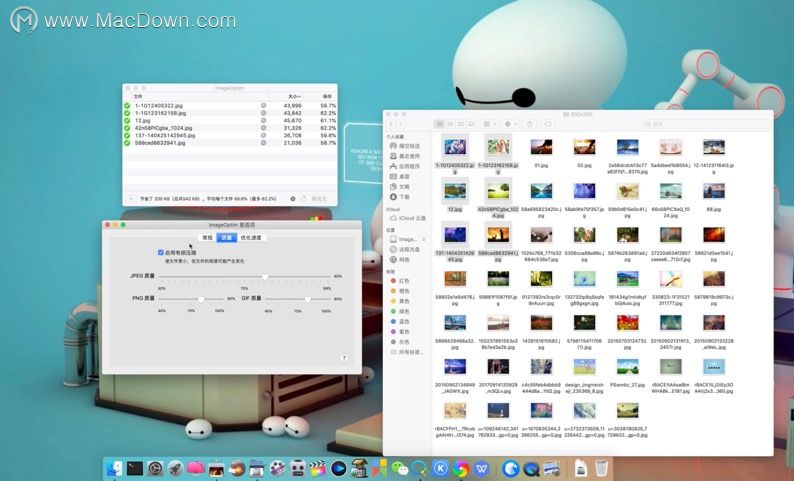Open Finder action gear dropdown menu
This screenshot has height=481, width=794.
point(509,124)
